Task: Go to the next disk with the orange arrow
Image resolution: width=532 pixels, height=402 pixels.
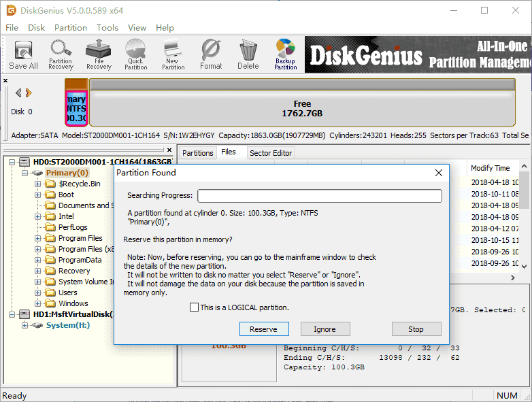Action: [x=29, y=93]
